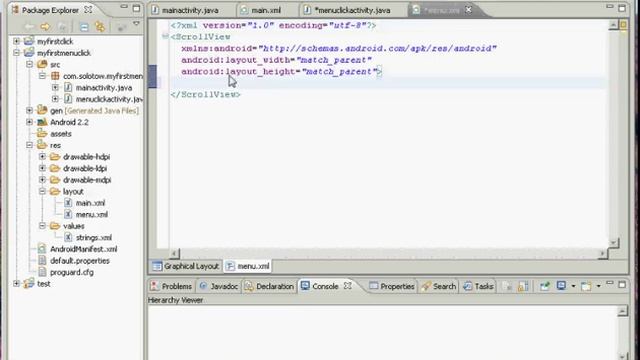The image size is (640, 360).
Task: Open the Properties view tab
Action: (392, 287)
